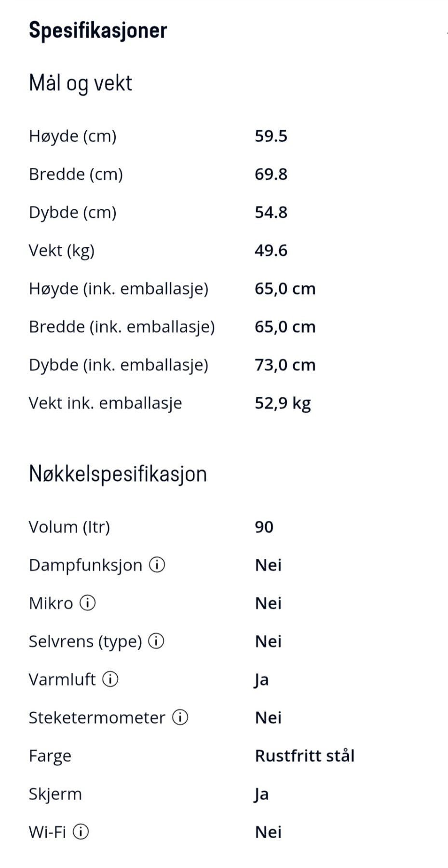The image size is (448, 868).
Task: Tap the Mikro info icon
Action: pos(87,603)
